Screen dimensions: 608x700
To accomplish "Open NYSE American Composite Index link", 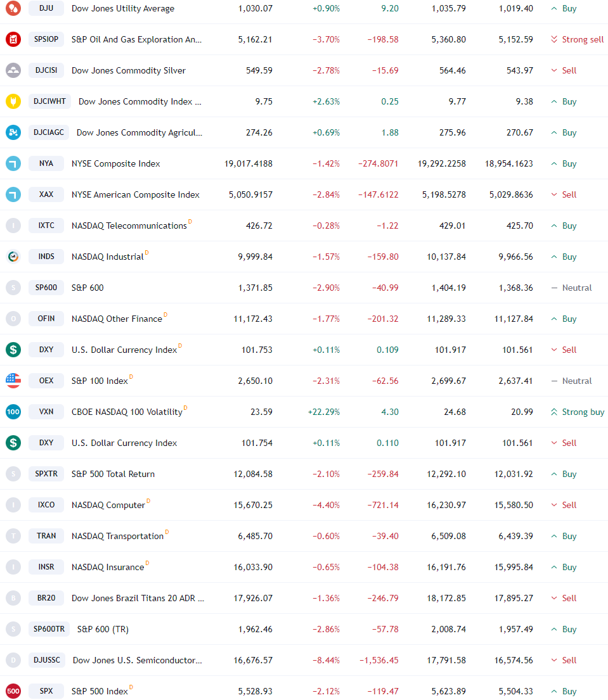I will [136, 194].
